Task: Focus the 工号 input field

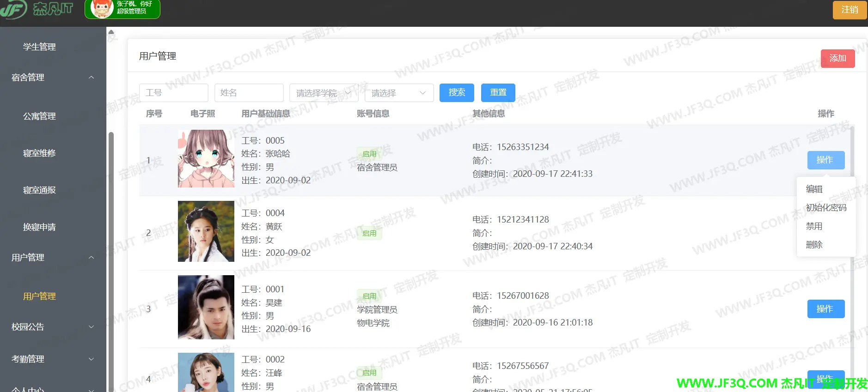Action: point(173,93)
